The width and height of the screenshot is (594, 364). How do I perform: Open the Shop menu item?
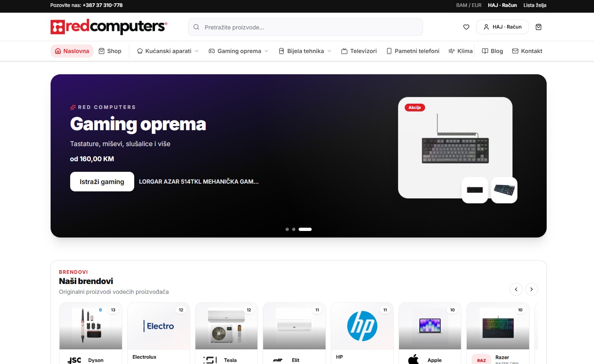tap(110, 51)
